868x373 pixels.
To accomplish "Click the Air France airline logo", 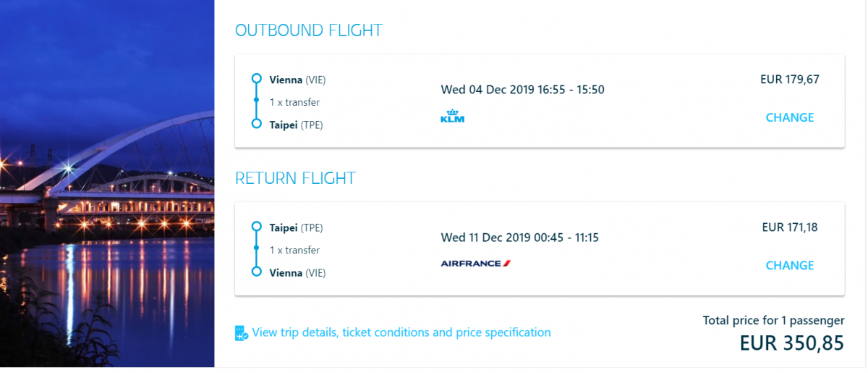I will tap(476, 264).
